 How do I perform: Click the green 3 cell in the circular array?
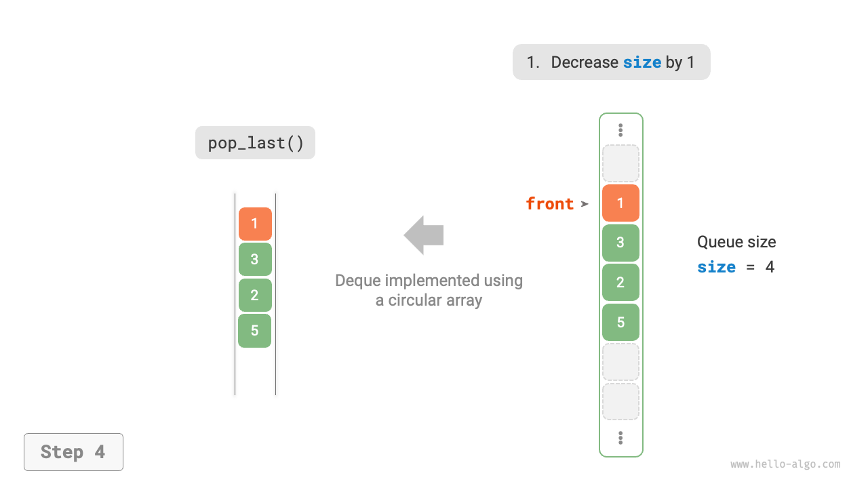(x=620, y=243)
